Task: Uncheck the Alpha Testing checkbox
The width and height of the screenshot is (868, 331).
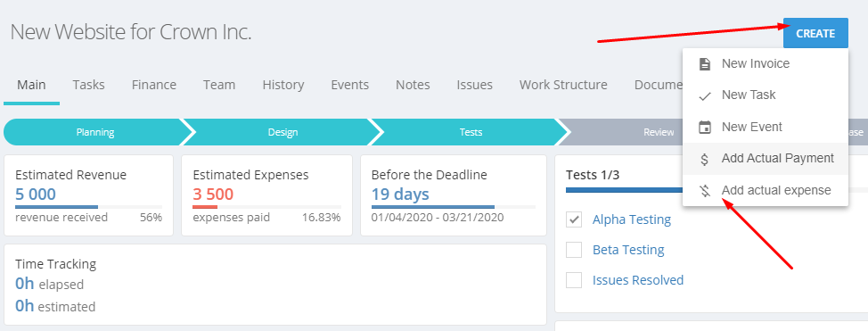Action: 574,219
